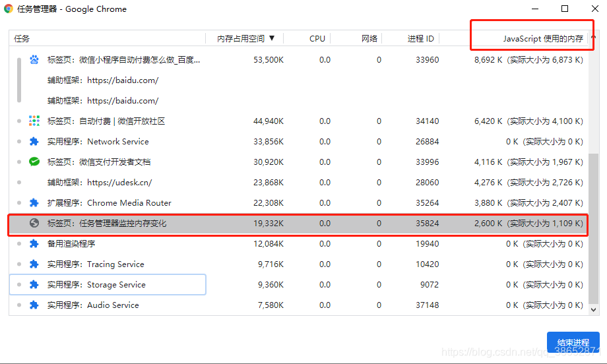The height and width of the screenshot is (364, 607).
Task: Click the scrollbar down arrow
Action: [x=593, y=309]
